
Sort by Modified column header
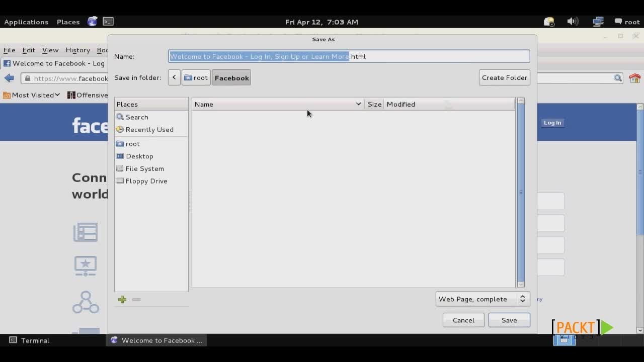(449, 104)
